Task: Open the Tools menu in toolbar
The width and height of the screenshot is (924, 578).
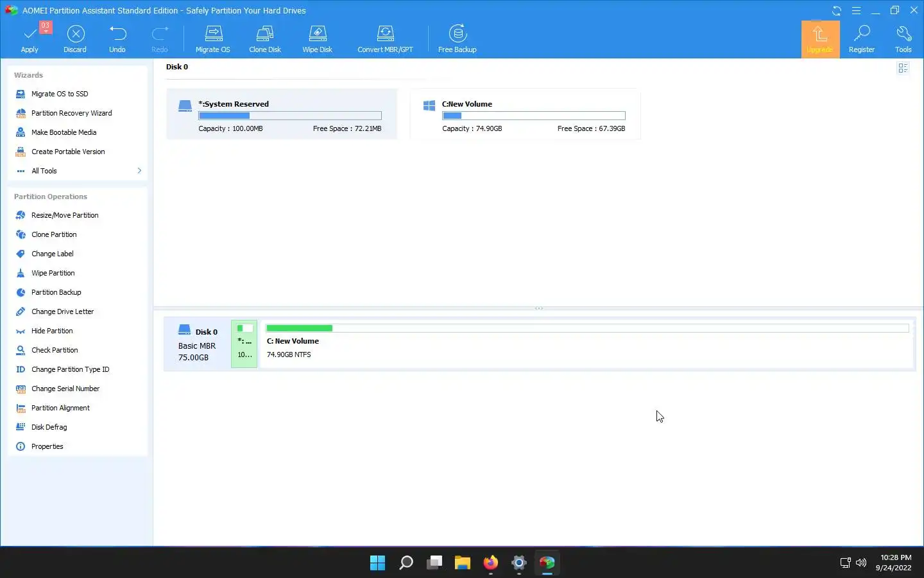Action: 903,39
